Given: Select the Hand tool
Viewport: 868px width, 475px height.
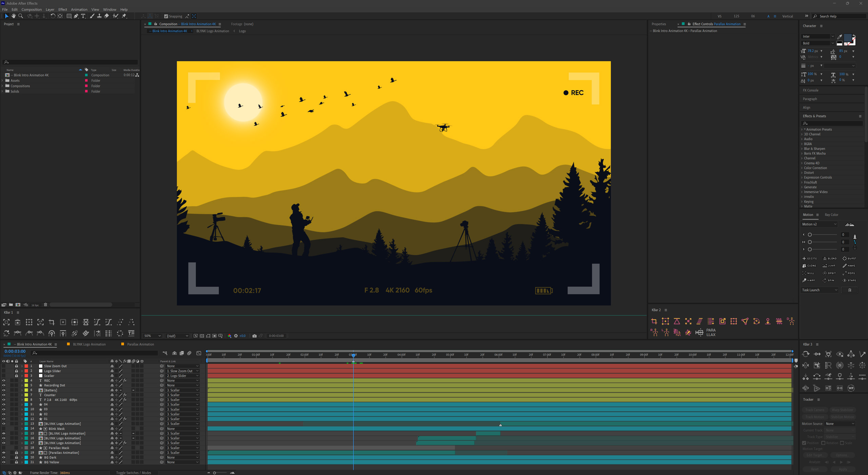Looking at the screenshot, I should 14,16.
